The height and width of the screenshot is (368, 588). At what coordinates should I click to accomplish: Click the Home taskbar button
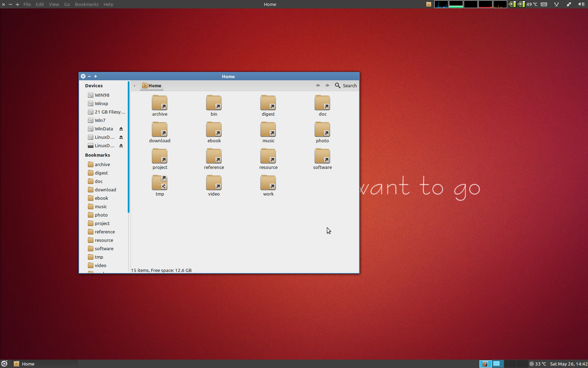(45, 364)
